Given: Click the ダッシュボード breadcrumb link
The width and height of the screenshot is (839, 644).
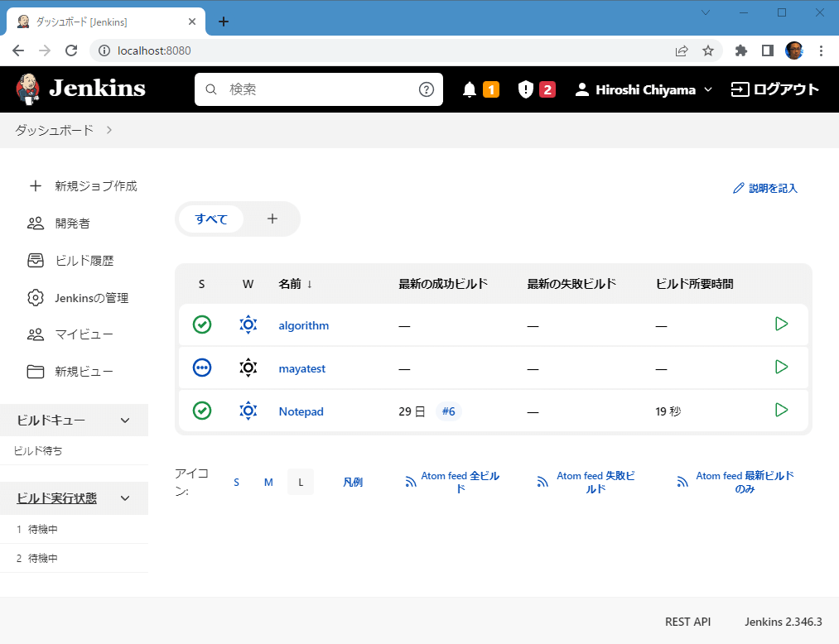Looking at the screenshot, I should coord(54,130).
